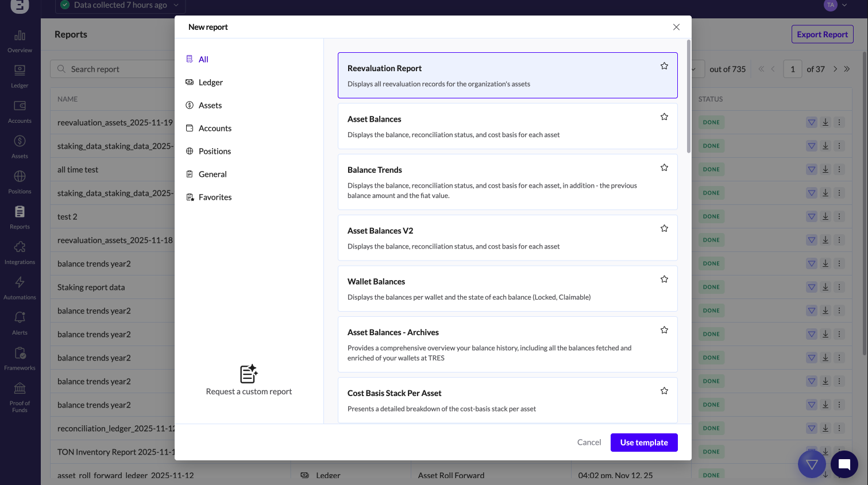Star the Asset Balances template
This screenshot has height=485, width=868.
(x=664, y=117)
